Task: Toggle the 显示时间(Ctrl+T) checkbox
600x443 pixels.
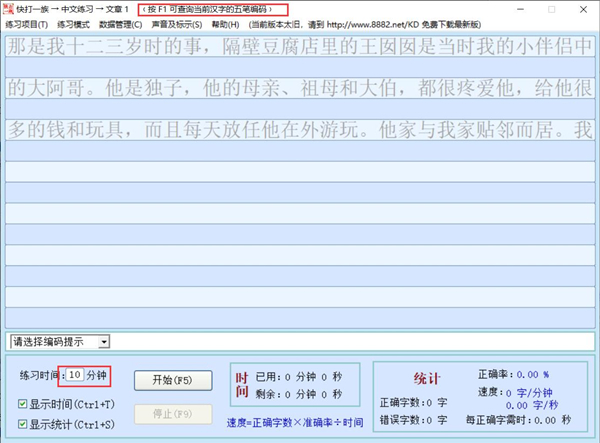Action: pyautogui.click(x=24, y=404)
